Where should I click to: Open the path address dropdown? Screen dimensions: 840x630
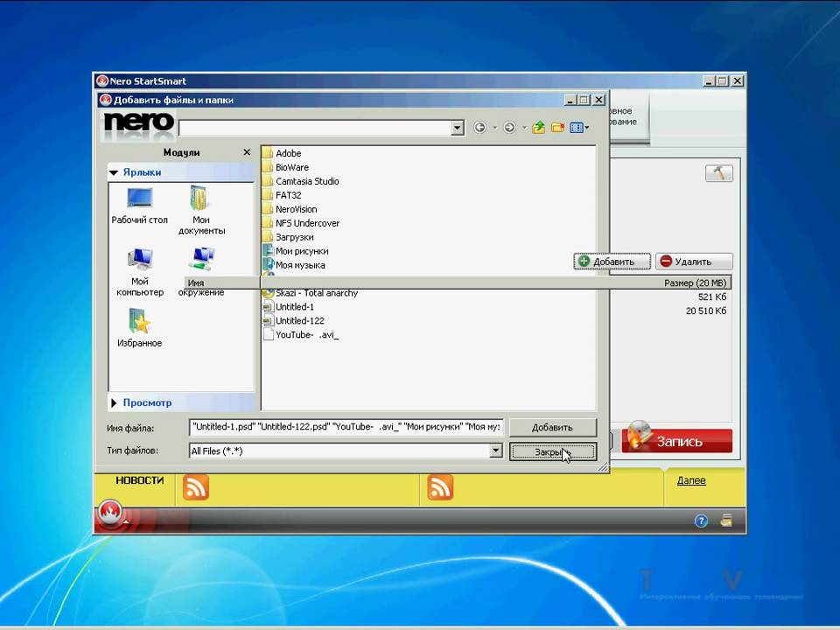pyautogui.click(x=457, y=128)
